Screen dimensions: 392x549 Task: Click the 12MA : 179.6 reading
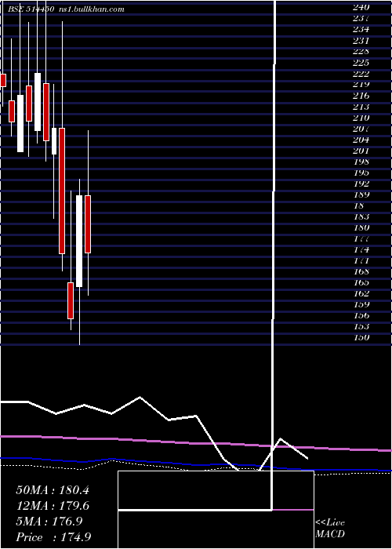click(x=53, y=506)
